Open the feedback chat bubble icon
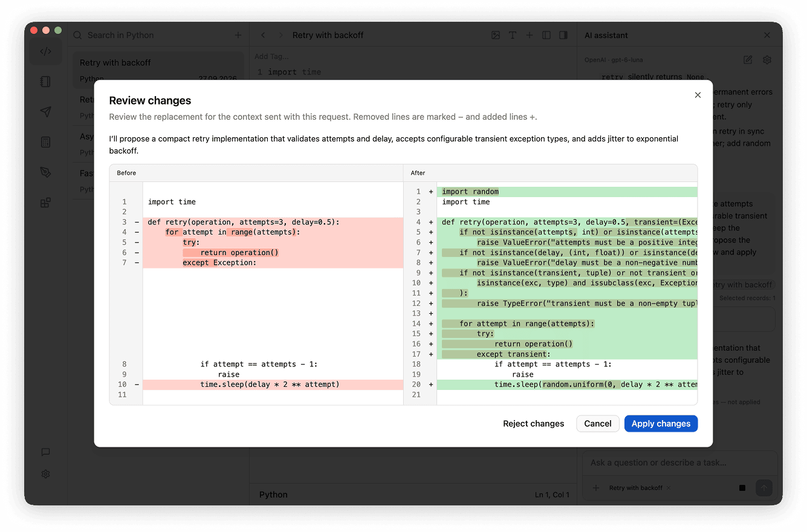This screenshot has height=532, width=807. [x=45, y=452]
